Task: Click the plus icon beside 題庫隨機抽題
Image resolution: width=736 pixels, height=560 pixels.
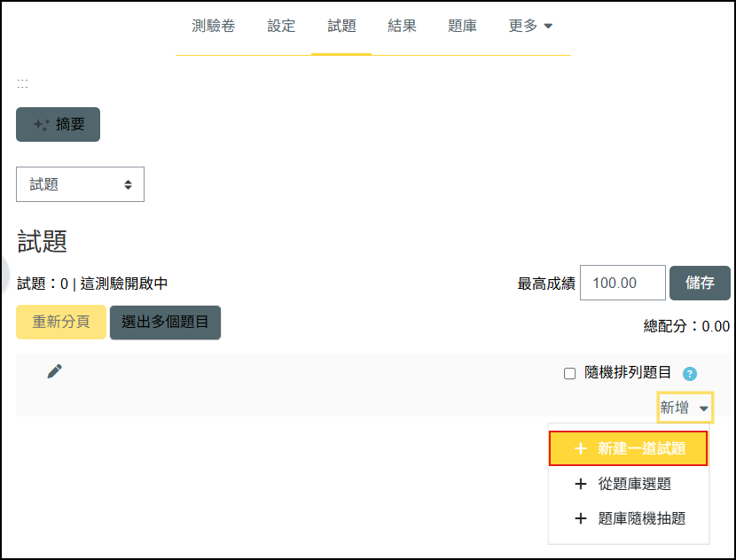Action: [581, 518]
